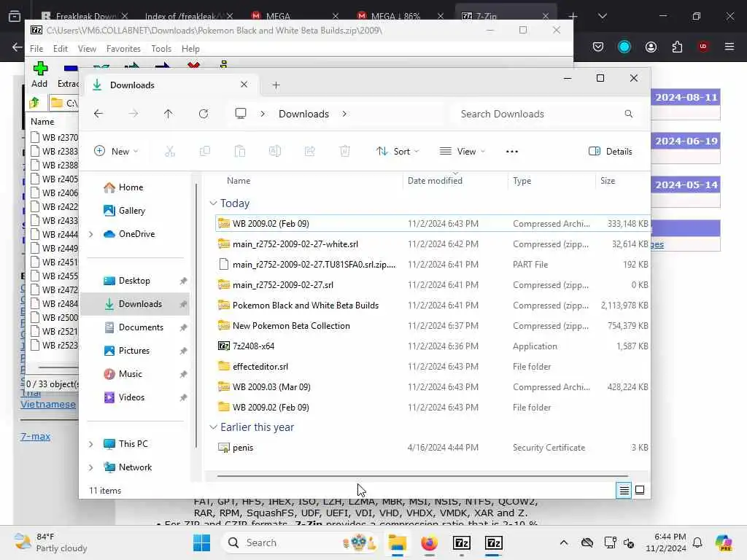This screenshot has height=560, width=747.
Task: Open 7-Zip File menu
Action: (x=36, y=49)
